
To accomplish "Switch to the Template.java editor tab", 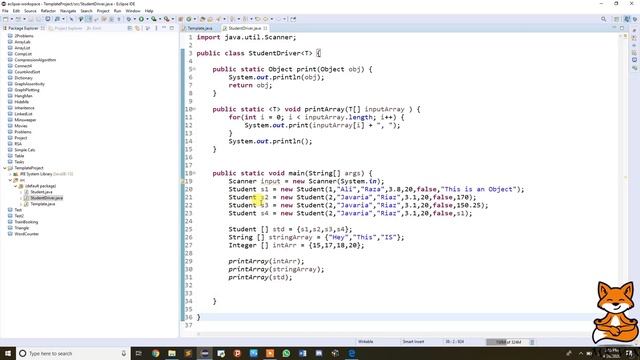I will point(200,28).
